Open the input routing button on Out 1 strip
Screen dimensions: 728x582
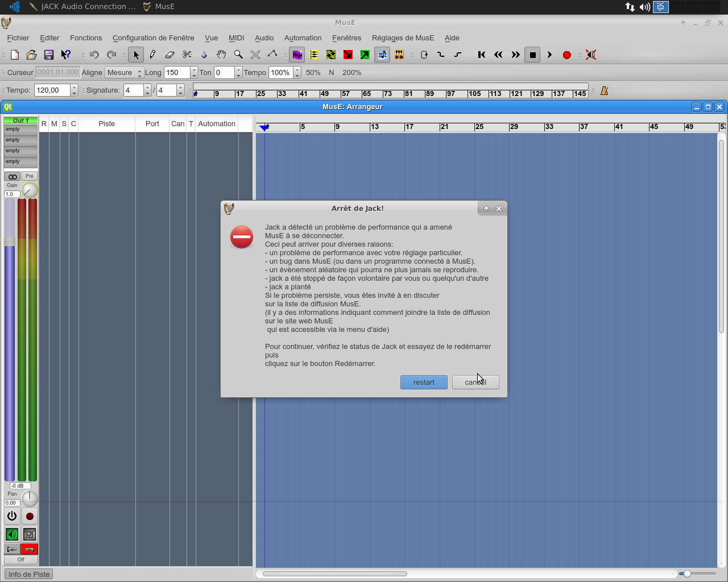pyautogui.click(x=12, y=549)
